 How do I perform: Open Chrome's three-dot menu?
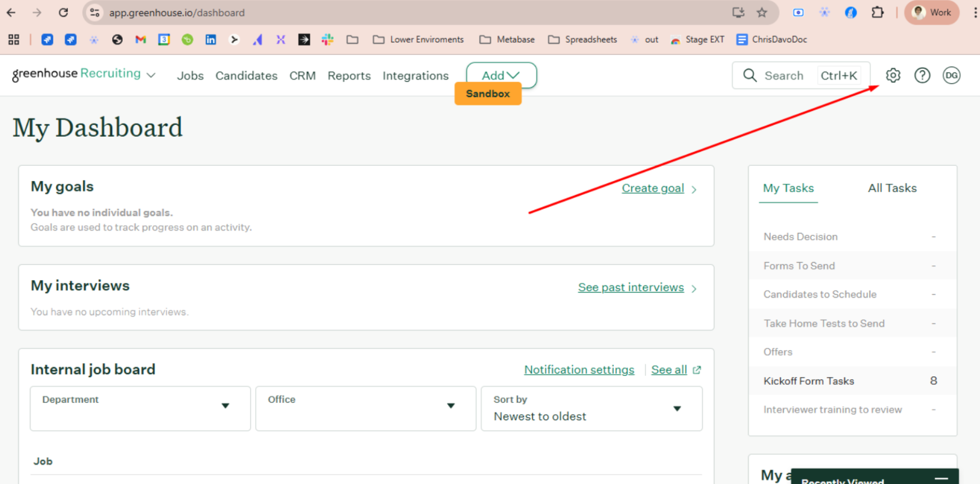975,12
